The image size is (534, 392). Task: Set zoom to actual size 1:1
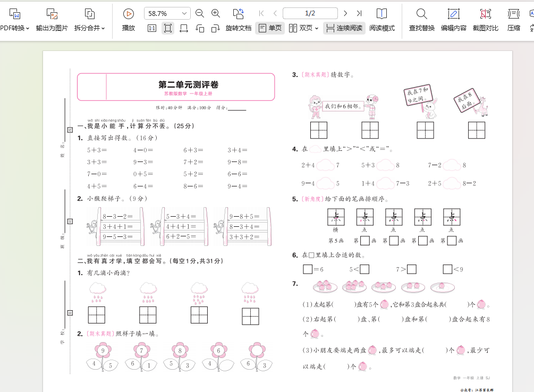point(152,28)
